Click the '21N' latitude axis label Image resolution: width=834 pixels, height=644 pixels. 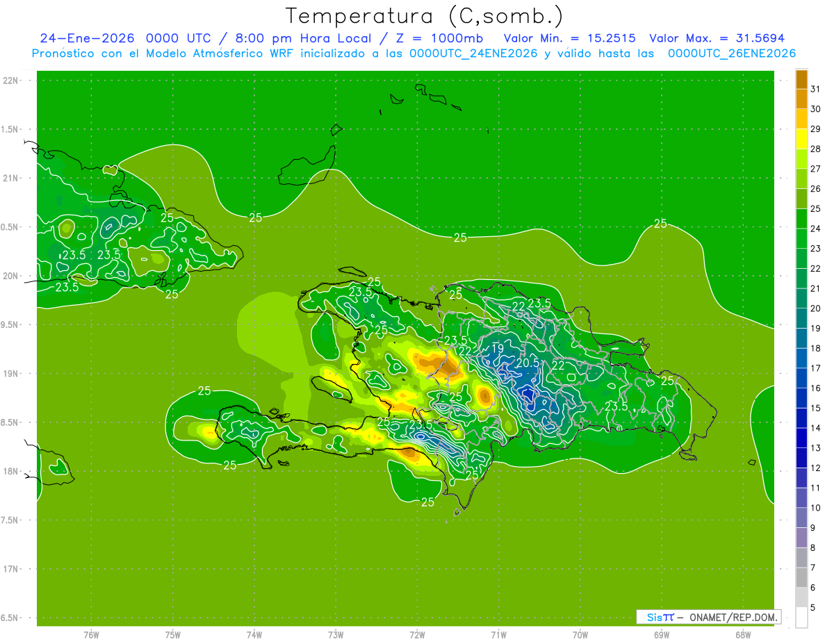click(x=10, y=178)
